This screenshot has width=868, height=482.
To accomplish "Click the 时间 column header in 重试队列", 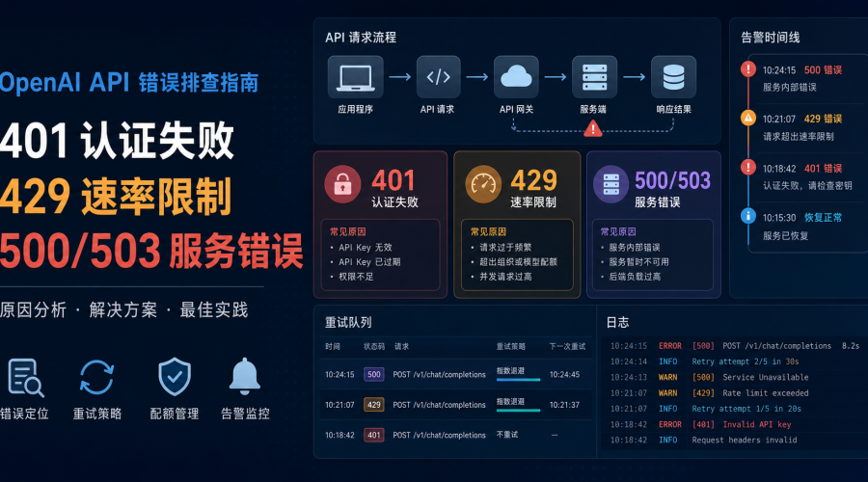I will tap(333, 346).
